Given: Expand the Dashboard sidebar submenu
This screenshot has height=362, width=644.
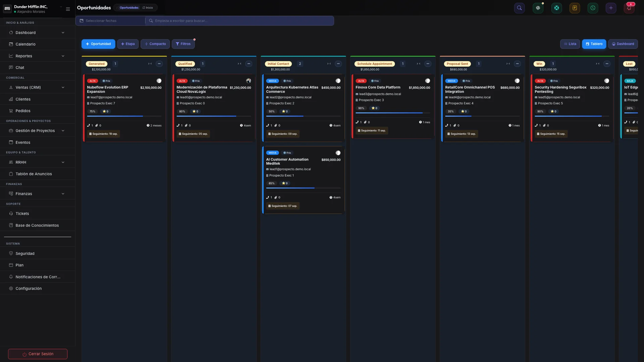Looking at the screenshot, I should click(x=63, y=33).
